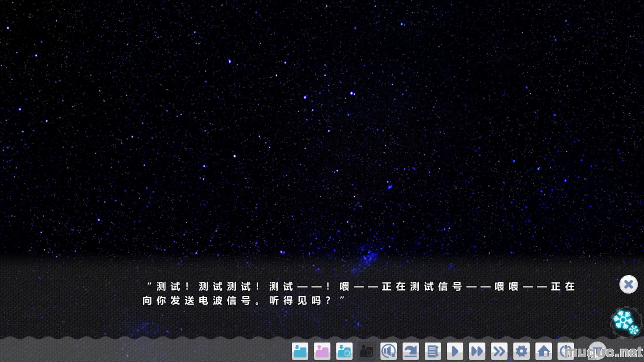Open settings with the gear icon
Image resolution: width=644 pixels, height=362 pixels.
click(x=521, y=351)
